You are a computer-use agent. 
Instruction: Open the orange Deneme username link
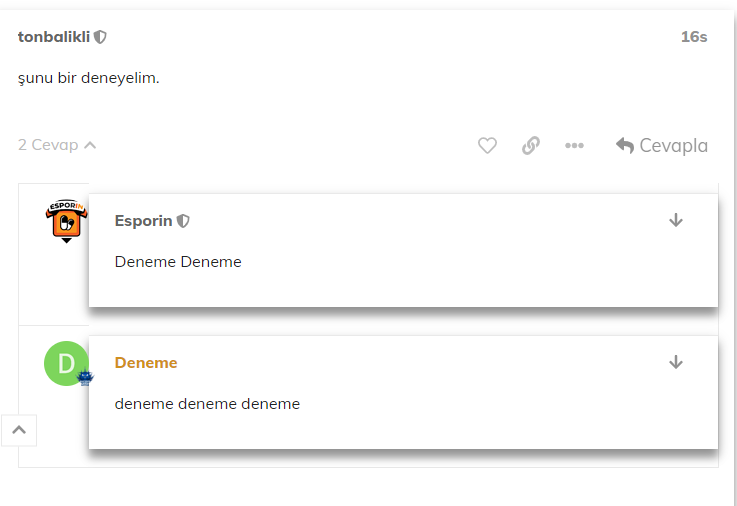pos(146,363)
